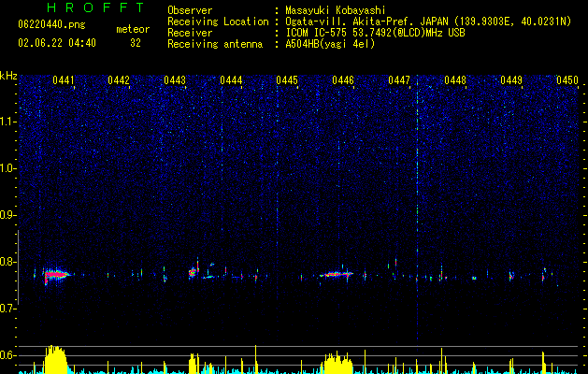The width and height of the screenshot is (588, 374).
Task: Click the 'Receiving antenna' label
Action: coord(215,44)
